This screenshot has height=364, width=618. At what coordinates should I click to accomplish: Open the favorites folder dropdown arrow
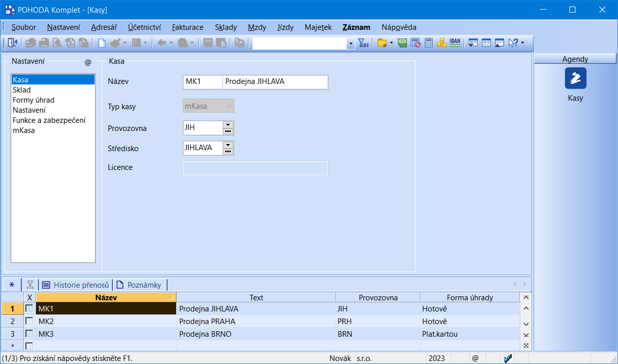tap(391, 43)
